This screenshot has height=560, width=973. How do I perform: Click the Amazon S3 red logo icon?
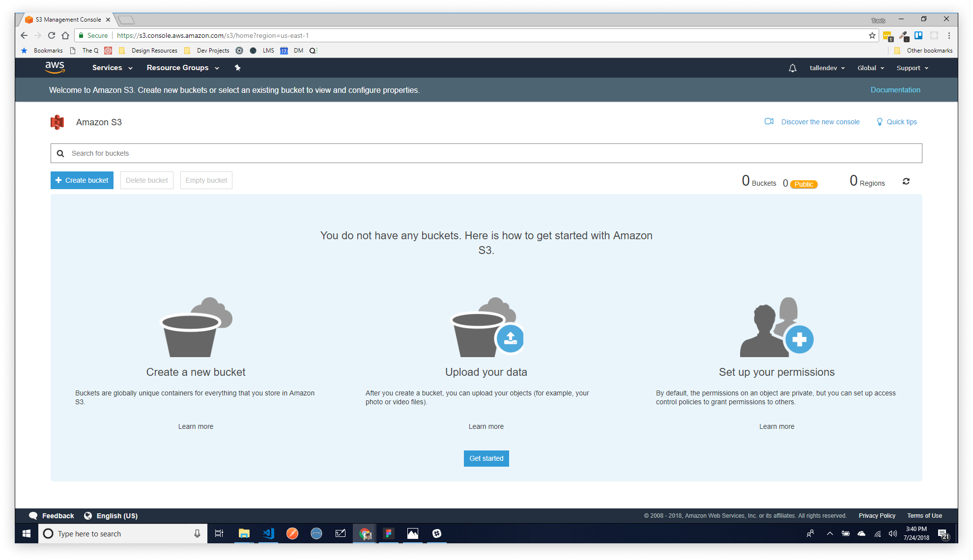click(x=57, y=122)
